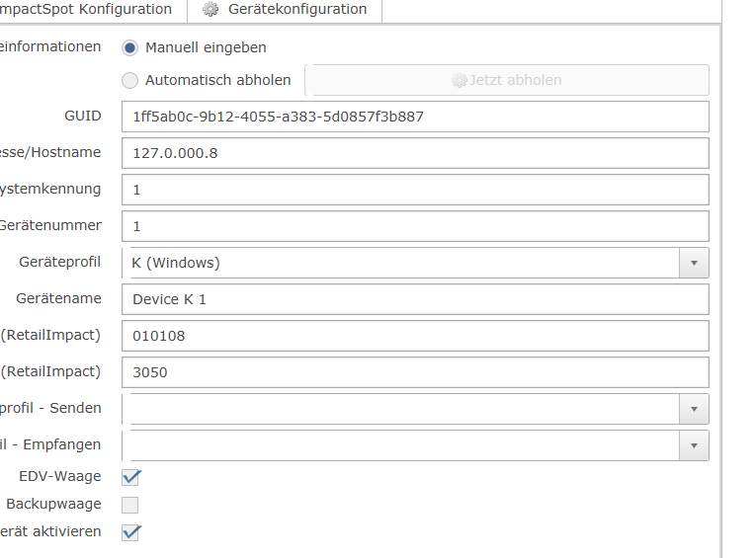Click the Gerätename field with Device K 1
Image resolution: width=756 pixels, height=558 pixels.
pos(415,299)
